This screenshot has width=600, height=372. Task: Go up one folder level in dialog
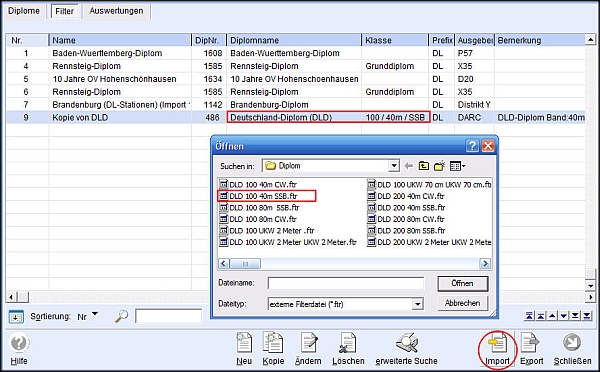pos(424,166)
